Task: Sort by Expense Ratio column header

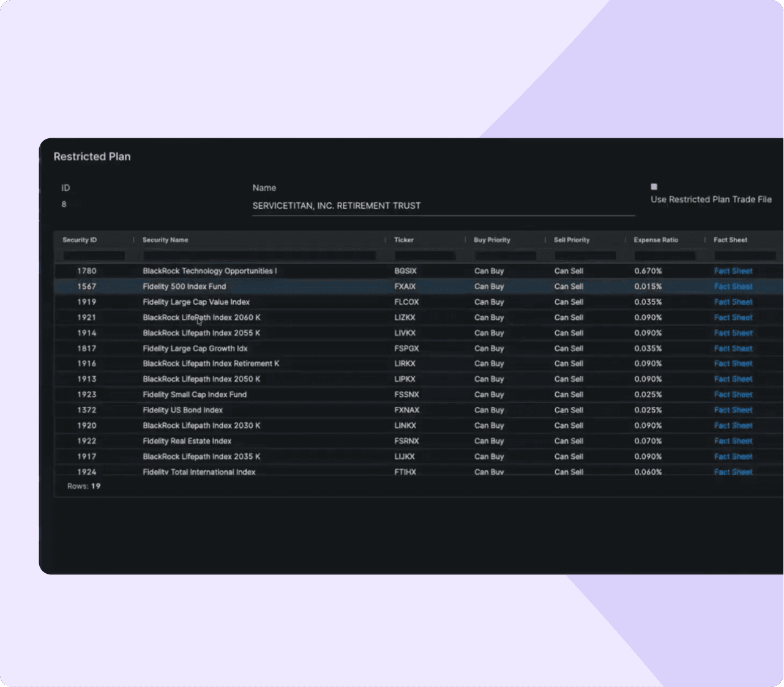Action: tap(656, 240)
